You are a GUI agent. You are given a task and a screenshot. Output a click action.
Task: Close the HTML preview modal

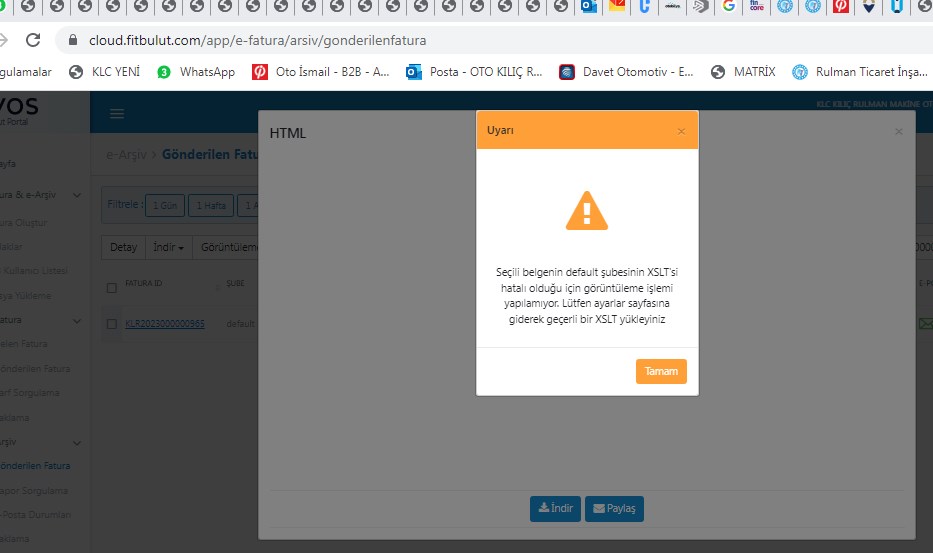(898, 131)
